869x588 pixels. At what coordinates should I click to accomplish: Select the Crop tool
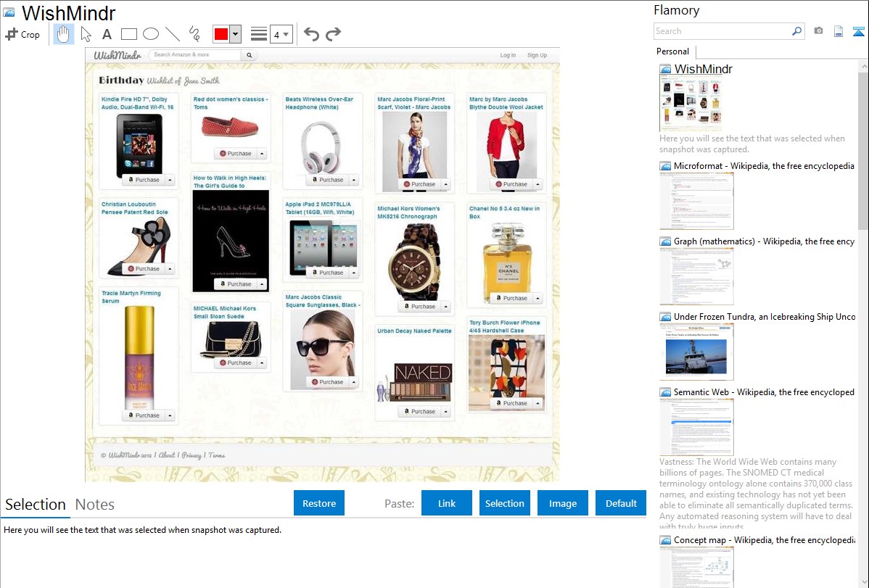tap(22, 34)
